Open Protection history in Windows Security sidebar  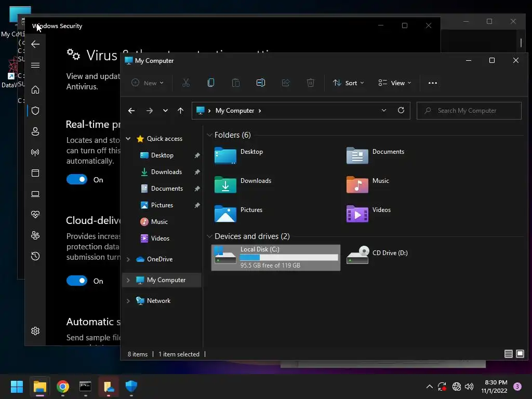35,256
